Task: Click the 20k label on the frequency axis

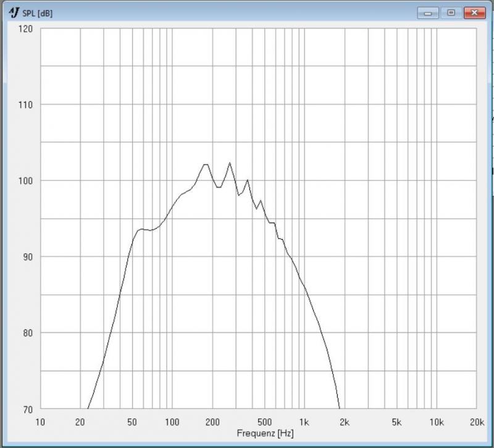Action: click(476, 423)
